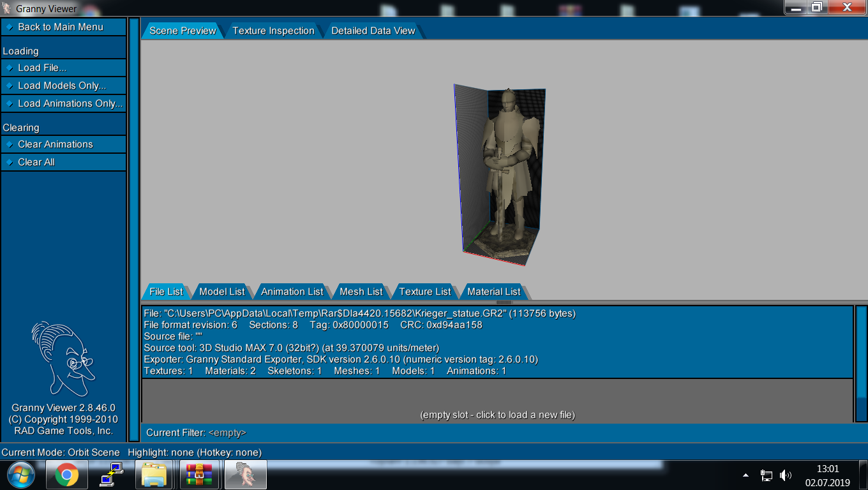Click the Krieger_statue.GR2 file path line
Image resolution: width=868 pixels, height=490 pixels.
(x=360, y=313)
